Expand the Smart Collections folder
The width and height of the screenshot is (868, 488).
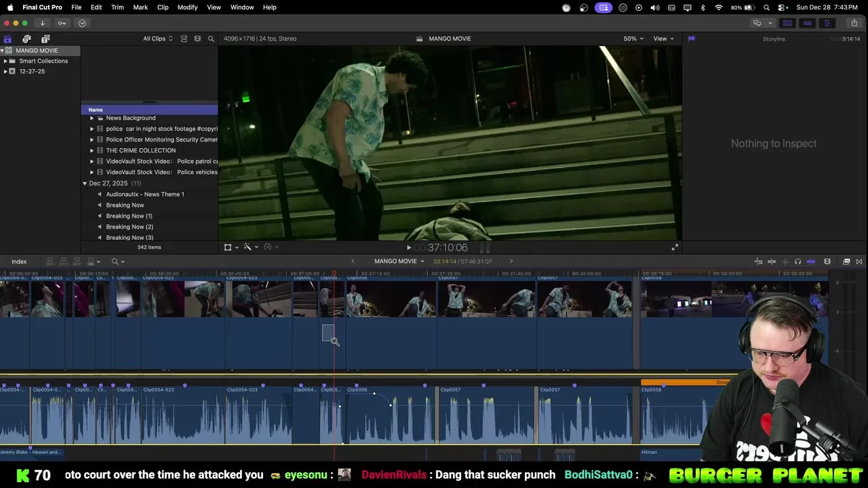click(x=5, y=61)
